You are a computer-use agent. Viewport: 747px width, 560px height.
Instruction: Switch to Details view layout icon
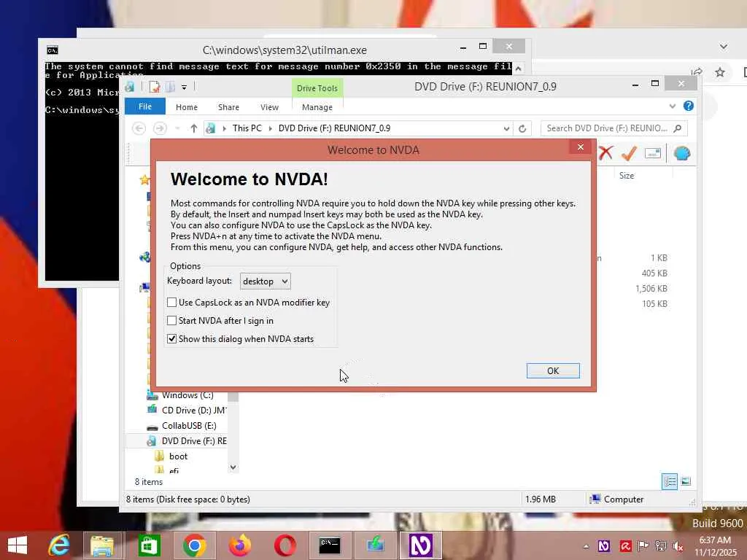click(x=670, y=481)
